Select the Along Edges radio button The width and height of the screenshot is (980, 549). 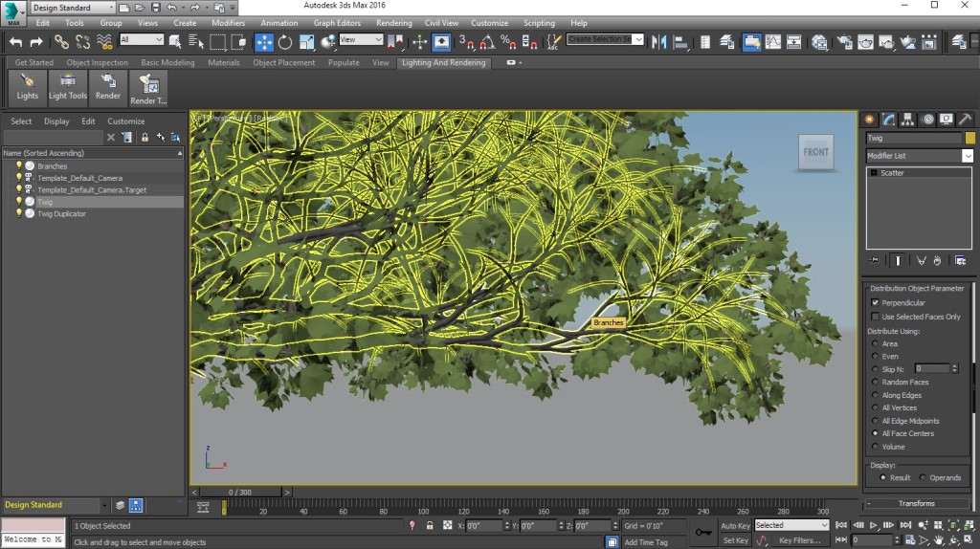[x=875, y=395]
